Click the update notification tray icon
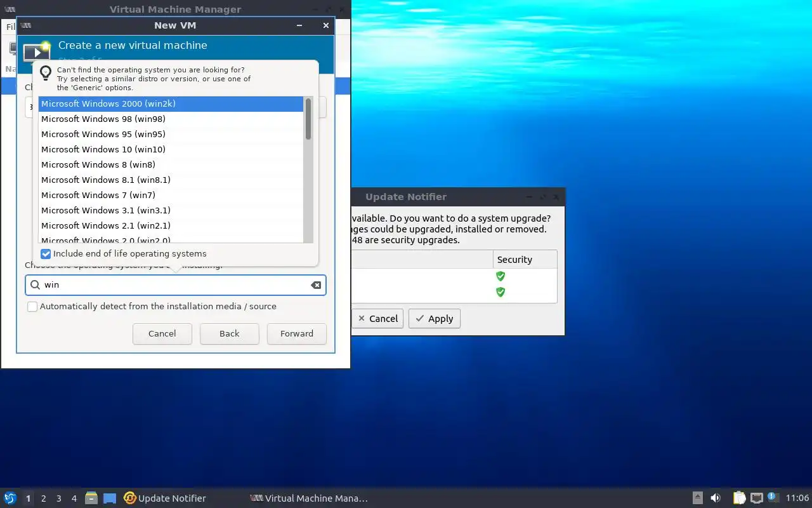This screenshot has width=812, height=508. [x=773, y=497]
